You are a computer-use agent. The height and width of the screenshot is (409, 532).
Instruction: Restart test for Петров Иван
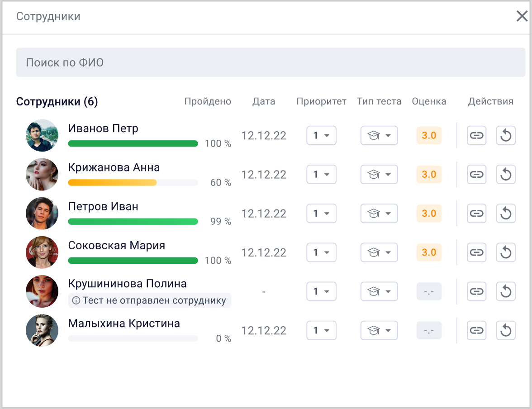pyautogui.click(x=506, y=213)
